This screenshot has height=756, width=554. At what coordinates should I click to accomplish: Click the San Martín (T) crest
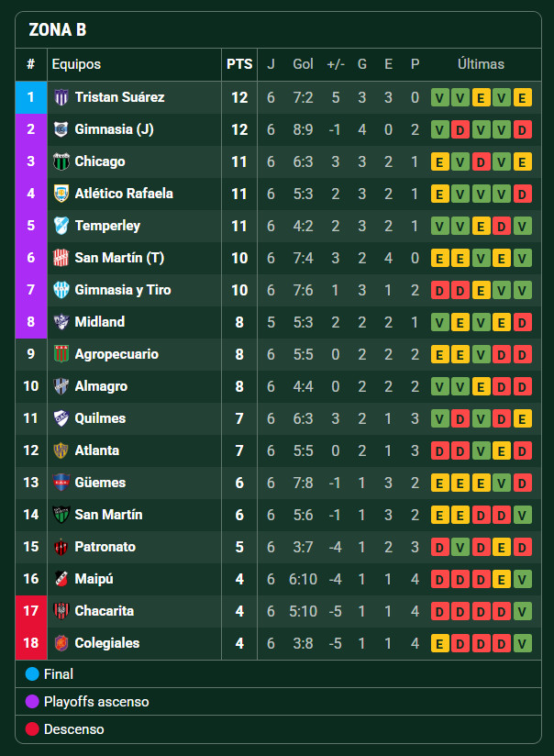(61, 258)
